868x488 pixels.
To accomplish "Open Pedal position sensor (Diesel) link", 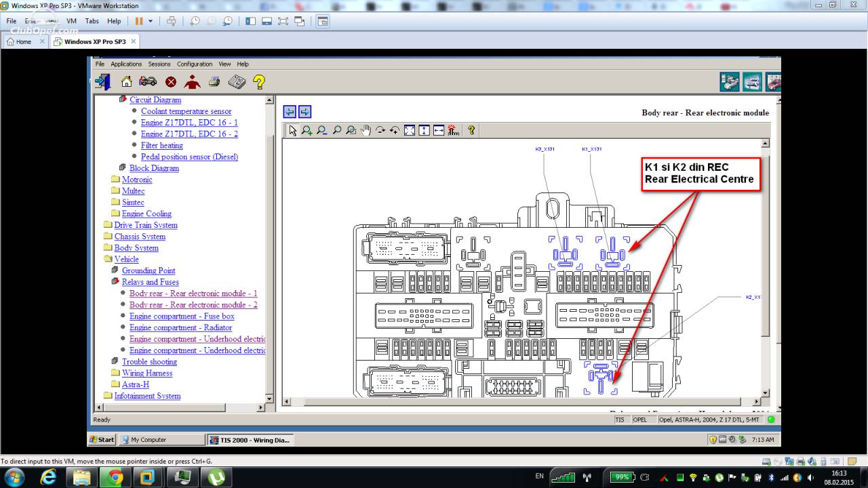I will tap(189, 157).
